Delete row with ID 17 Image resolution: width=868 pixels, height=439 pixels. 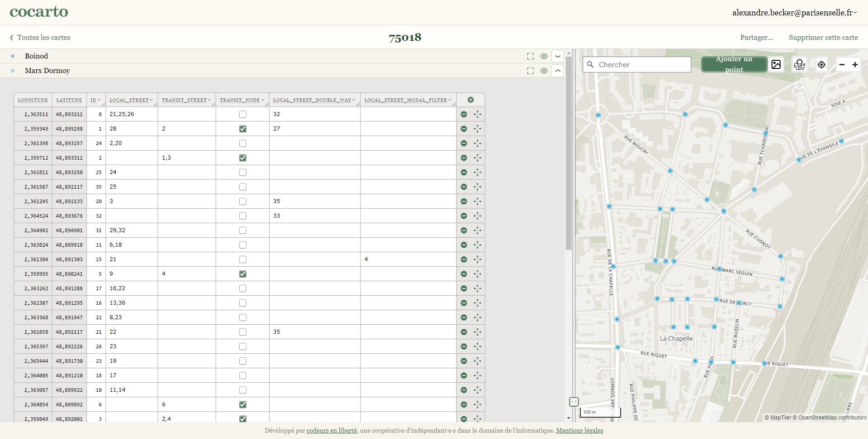pos(464,288)
